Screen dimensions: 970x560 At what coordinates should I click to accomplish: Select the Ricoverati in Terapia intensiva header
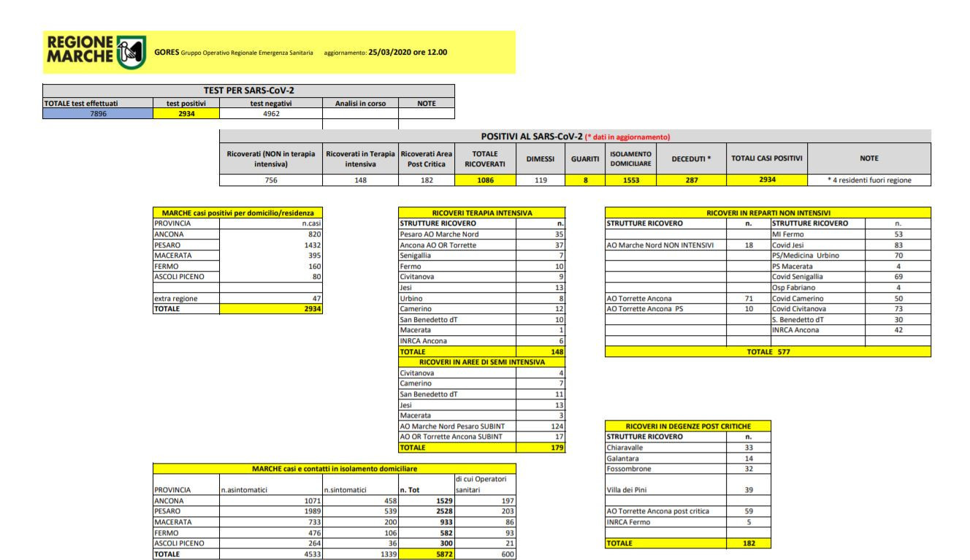tap(362, 158)
